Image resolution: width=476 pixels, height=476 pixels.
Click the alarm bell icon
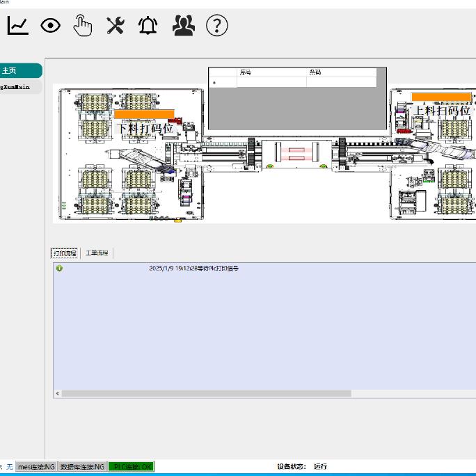[148, 26]
